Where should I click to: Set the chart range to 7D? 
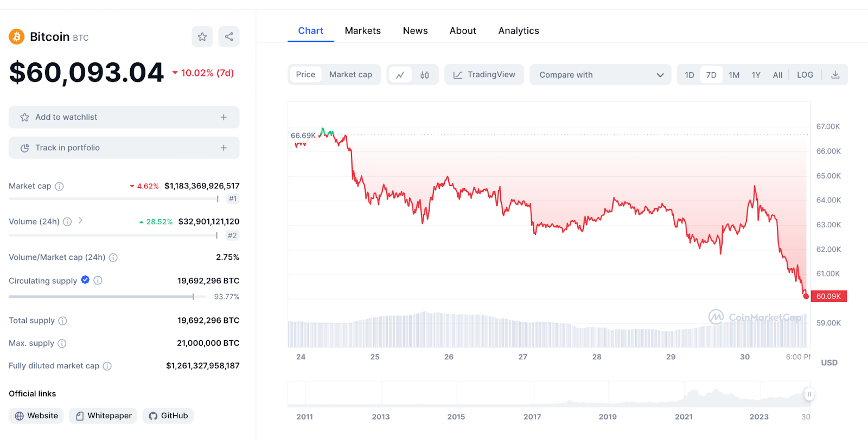(711, 75)
